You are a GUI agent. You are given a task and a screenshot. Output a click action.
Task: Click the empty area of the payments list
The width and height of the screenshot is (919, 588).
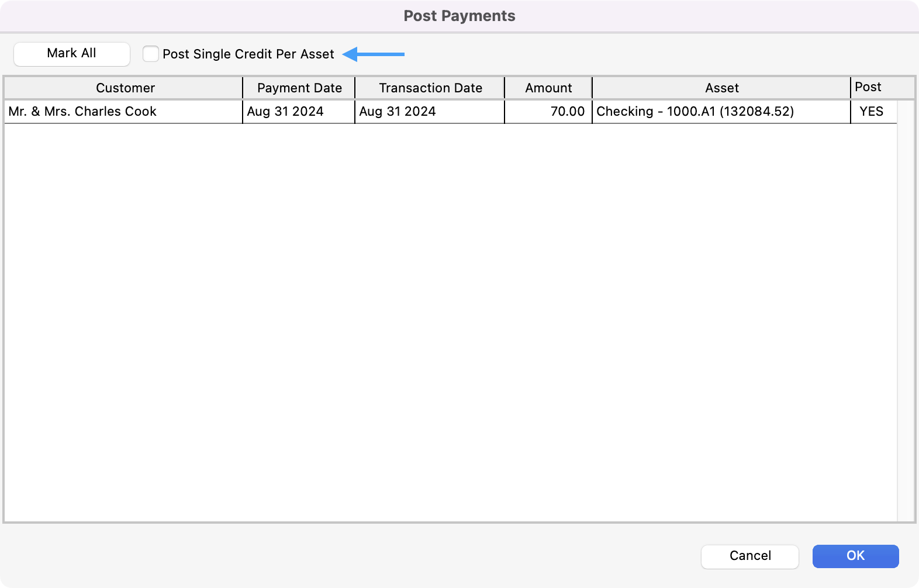[450, 321]
